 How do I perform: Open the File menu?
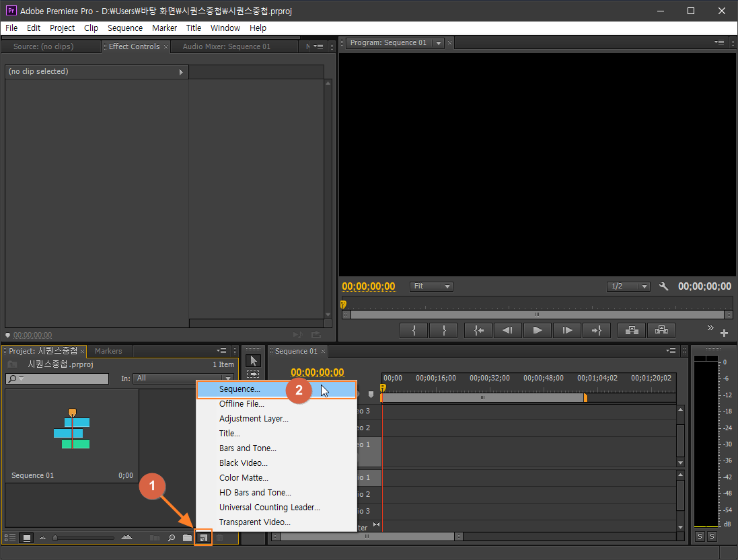pos(11,28)
